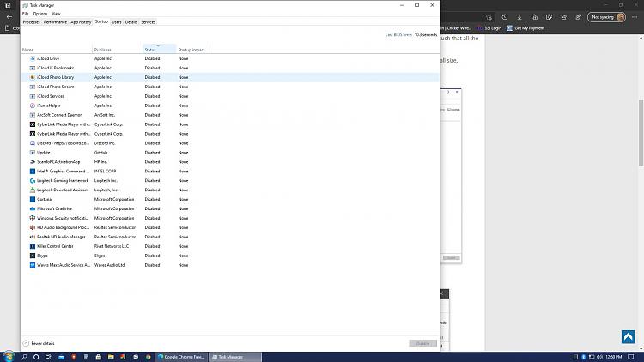The height and width of the screenshot is (362, 644).
Task: Open taskbar search magnifier
Action: 24,357
